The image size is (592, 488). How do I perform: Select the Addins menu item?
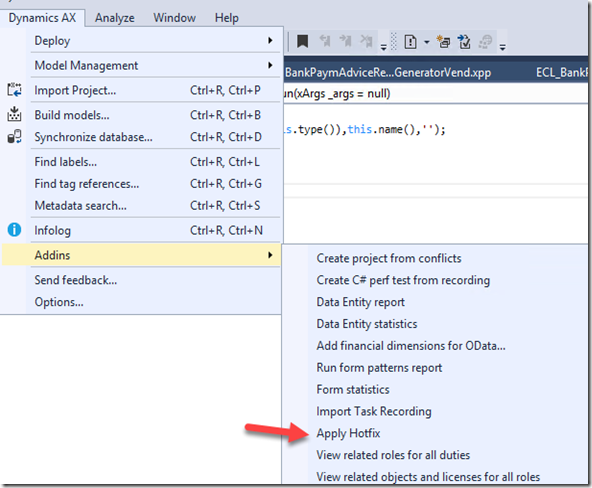tap(141, 255)
